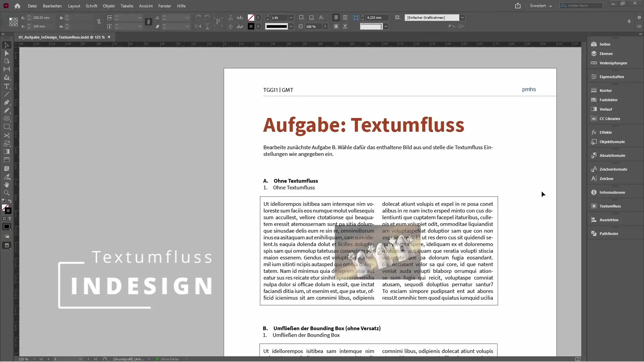Enable wrap around bounding box button
The image size is (644, 362).
(345, 17)
